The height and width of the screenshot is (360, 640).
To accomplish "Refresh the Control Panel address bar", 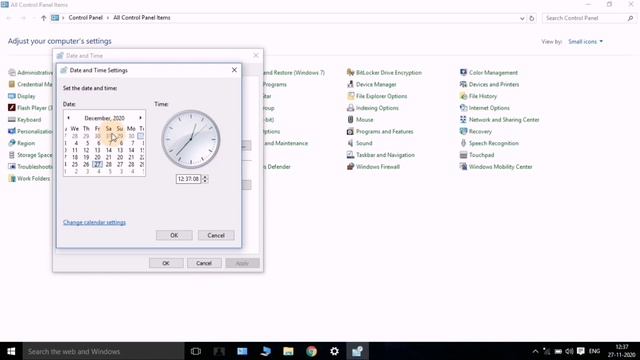I will pos(532,18).
